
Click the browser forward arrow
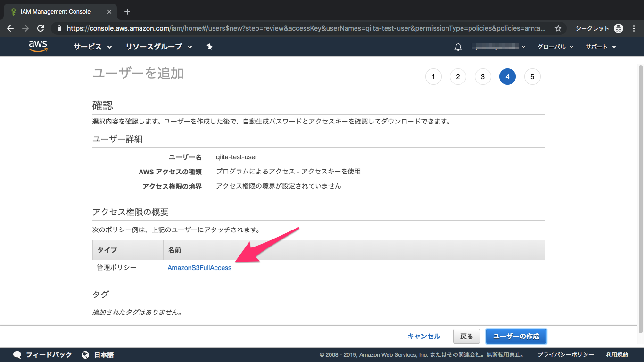(x=25, y=28)
